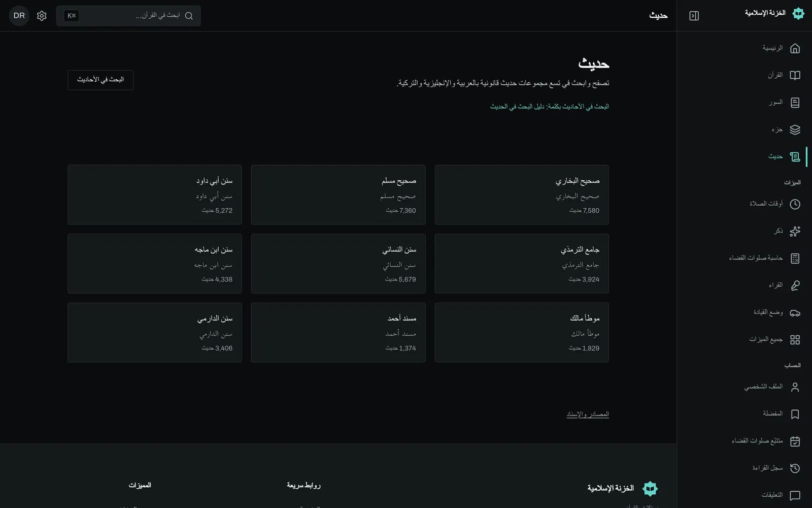Open the Quran book icon

[795, 75]
